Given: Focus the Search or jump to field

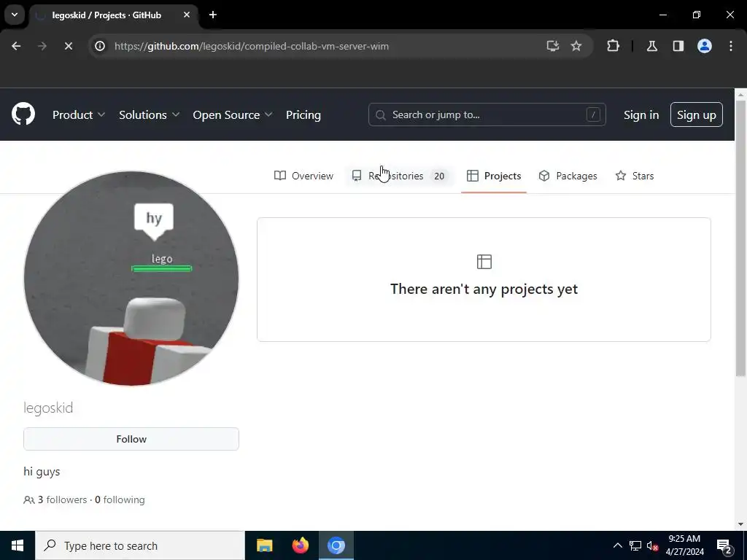Looking at the screenshot, I should 487,114.
